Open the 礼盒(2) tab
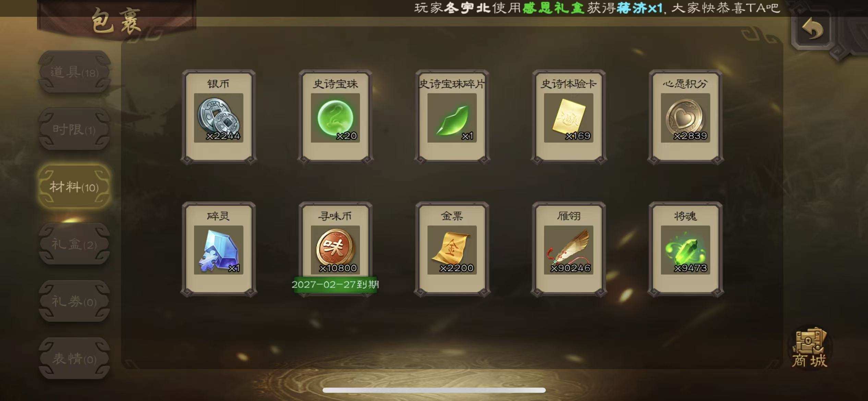Image resolution: width=868 pixels, height=401 pixels. point(74,244)
